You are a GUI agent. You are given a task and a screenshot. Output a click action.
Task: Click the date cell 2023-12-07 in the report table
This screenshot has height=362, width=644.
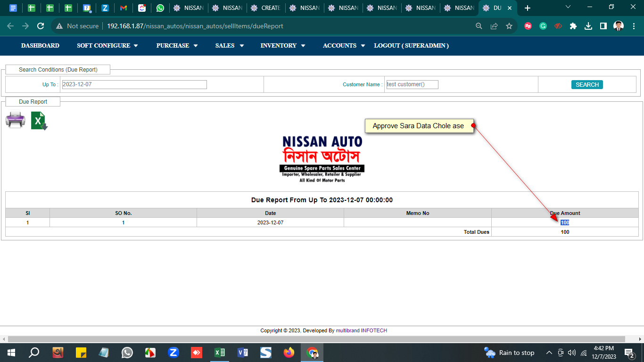pos(270,222)
